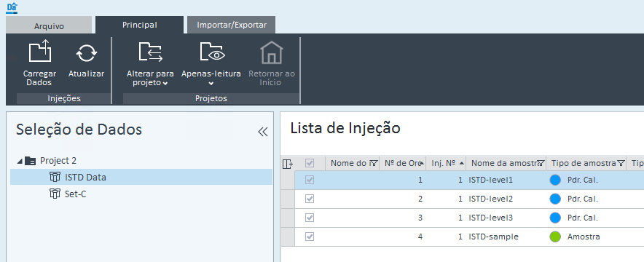
Task: Switch to the Importar/Exportar tab
Action: click(x=231, y=25)
